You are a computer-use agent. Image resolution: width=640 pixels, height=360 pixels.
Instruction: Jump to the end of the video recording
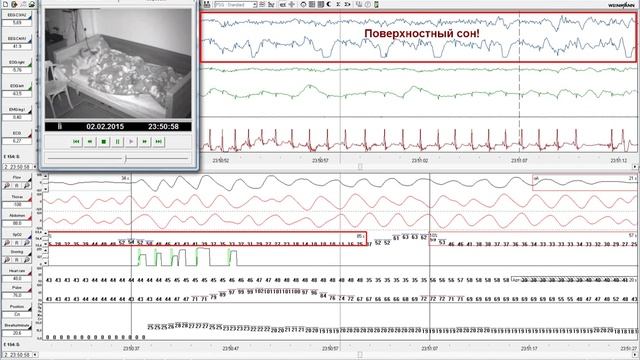coord(159,142)
